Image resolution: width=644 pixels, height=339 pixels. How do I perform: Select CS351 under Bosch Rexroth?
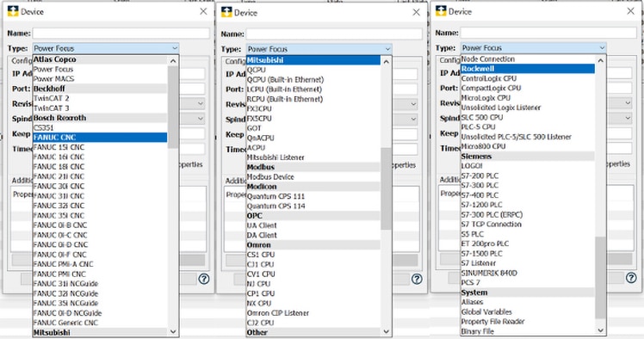44,127
